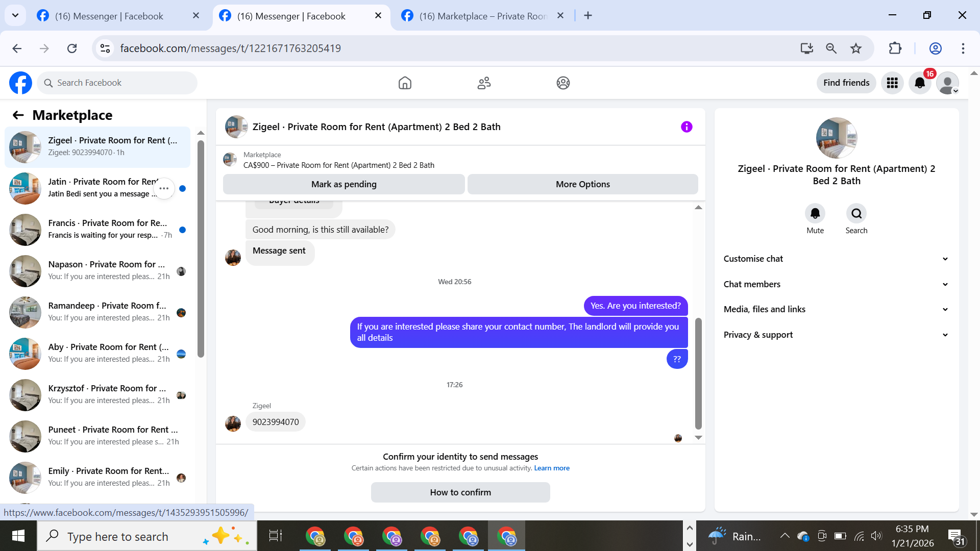Image resolution: width=980 pixels, height=551 pixels.
Task: Switch to first Messenger browser tab
Action: click(x=110, y=16)
